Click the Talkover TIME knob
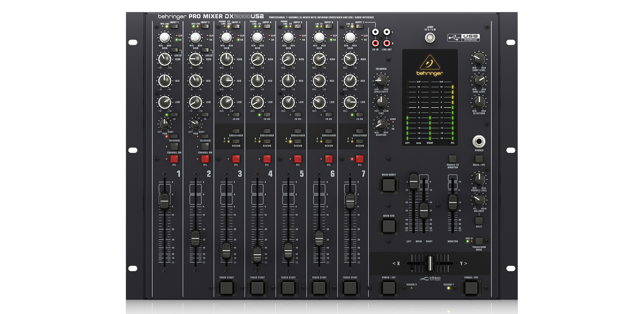The width and height of the screenshot is (644, 314). [x=381, y=102]
